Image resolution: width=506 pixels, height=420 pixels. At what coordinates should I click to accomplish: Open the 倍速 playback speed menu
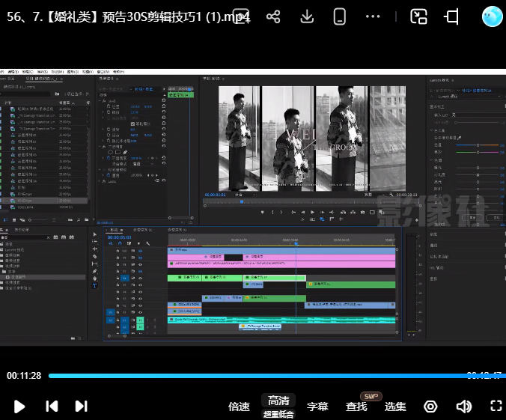(x=239, y=407)
